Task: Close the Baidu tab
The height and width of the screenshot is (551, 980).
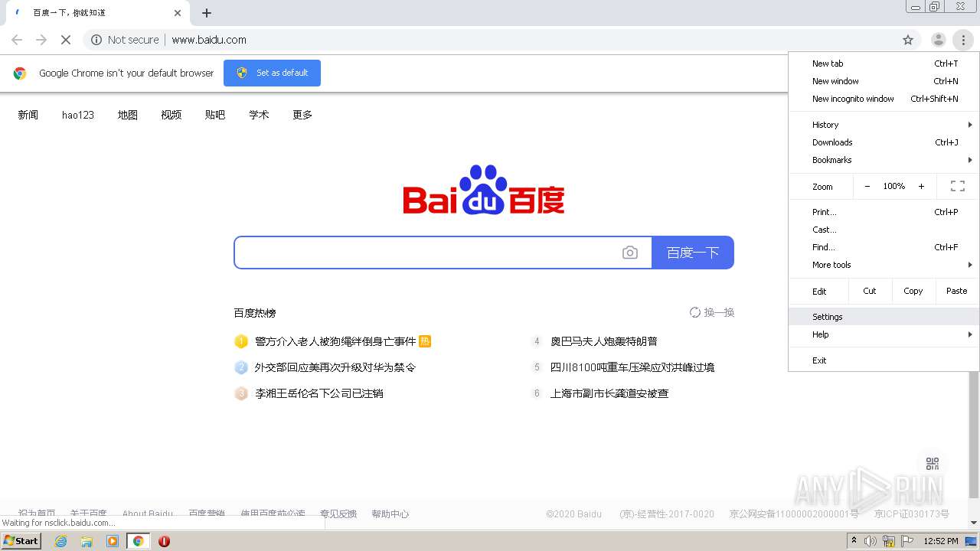Action: (178, 13)
